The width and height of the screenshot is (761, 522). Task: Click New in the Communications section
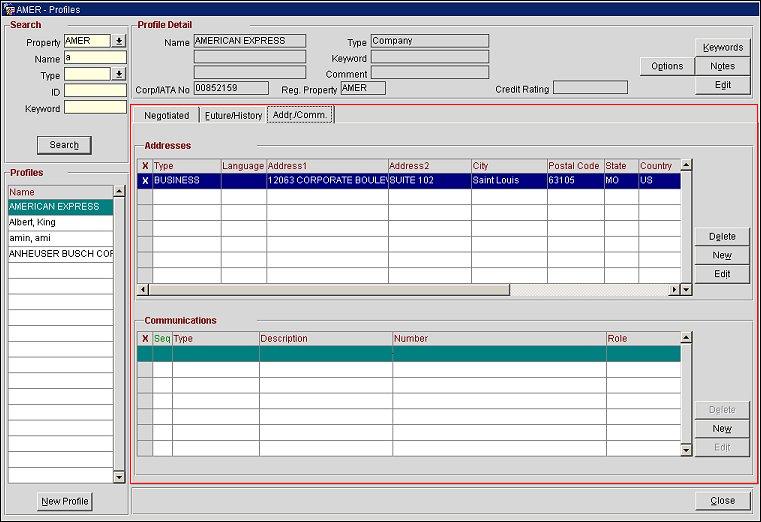click(x=722, y=429)
